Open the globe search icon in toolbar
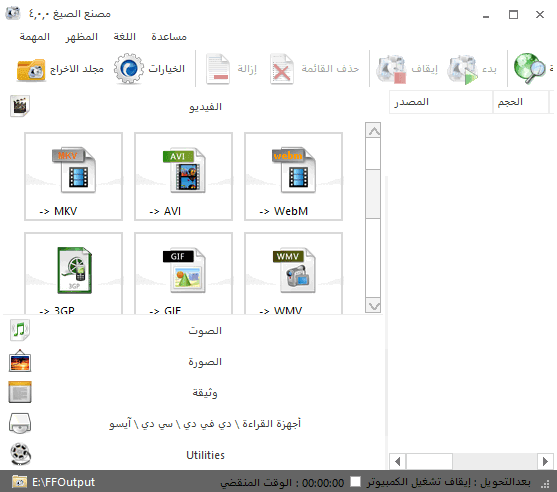 point(529,69)
